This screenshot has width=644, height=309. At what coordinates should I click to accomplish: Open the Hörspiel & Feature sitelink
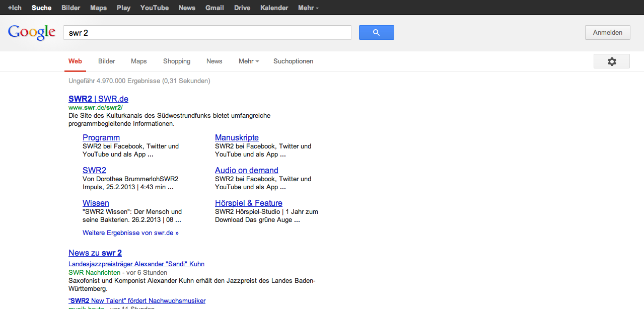(248, 203)
